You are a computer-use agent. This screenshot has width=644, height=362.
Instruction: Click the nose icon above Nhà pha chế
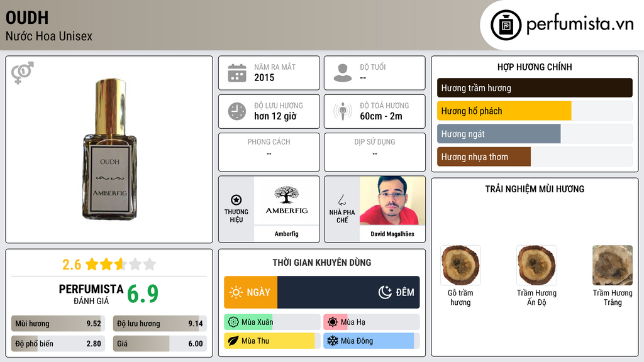[341, 200]
